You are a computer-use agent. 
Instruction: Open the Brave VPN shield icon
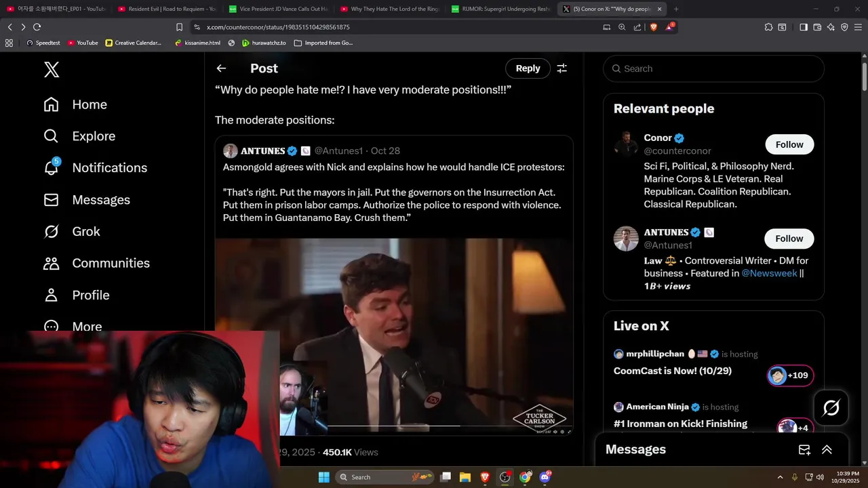(x=844, y=27)
